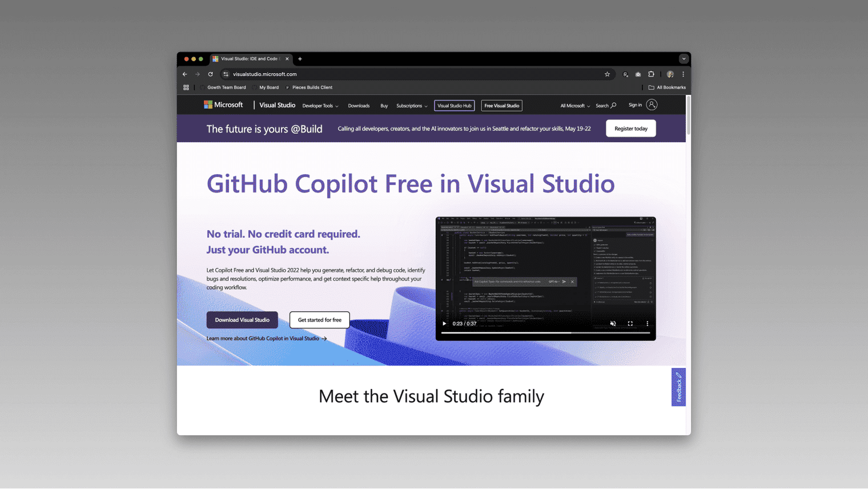Select the Buy navigation item

point(384,106)
